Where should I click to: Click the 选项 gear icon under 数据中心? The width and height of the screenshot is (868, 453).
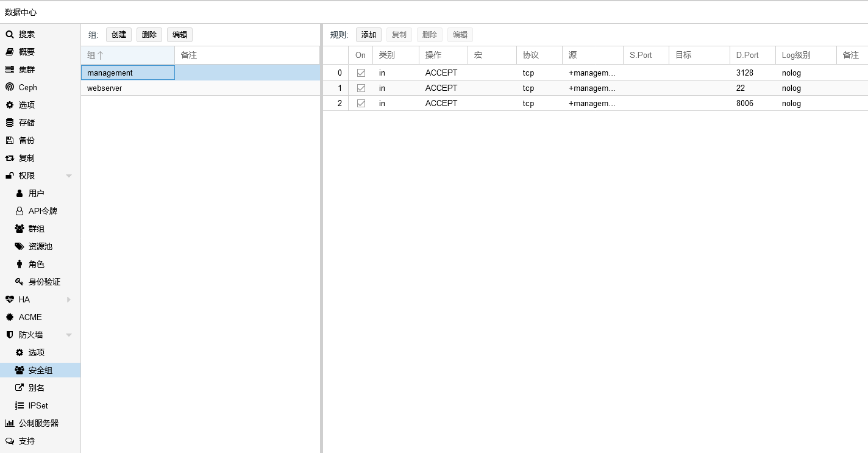coord(10,105)
